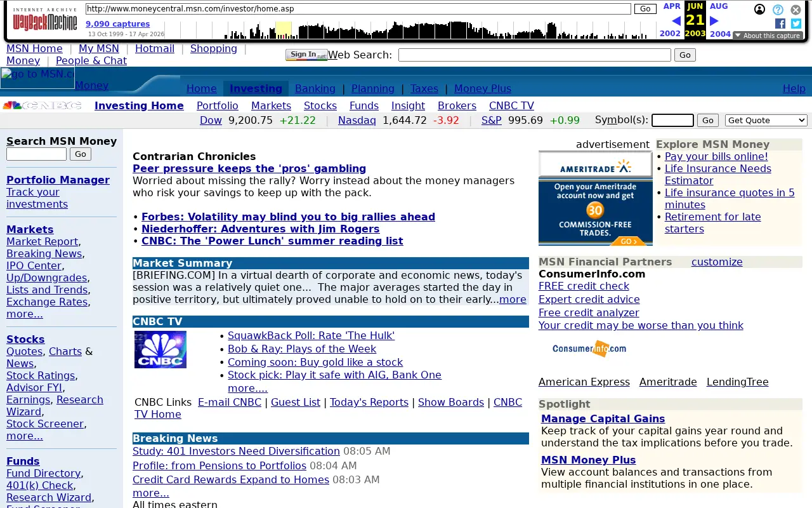812x508 pixels.
Task: Open 'SquawkBack Poll: Rate The Hulk' link
Action: click(x=311, y=335)
